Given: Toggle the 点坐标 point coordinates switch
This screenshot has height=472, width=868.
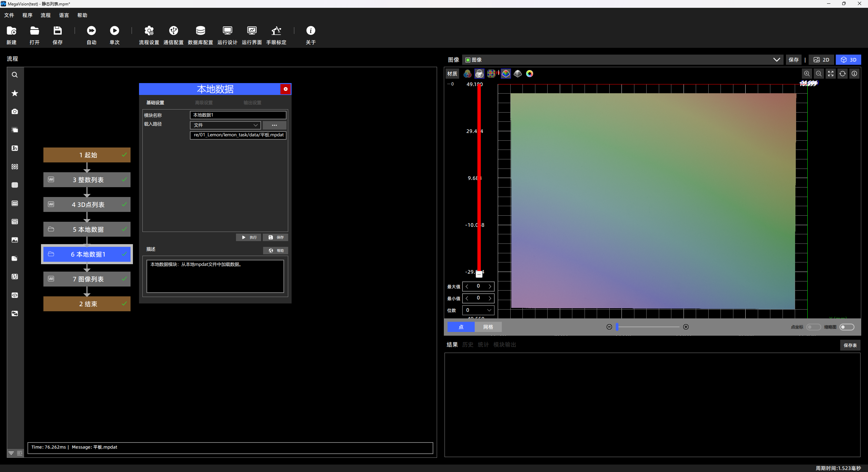Looking at the screenshot, I should pos(813,327).
